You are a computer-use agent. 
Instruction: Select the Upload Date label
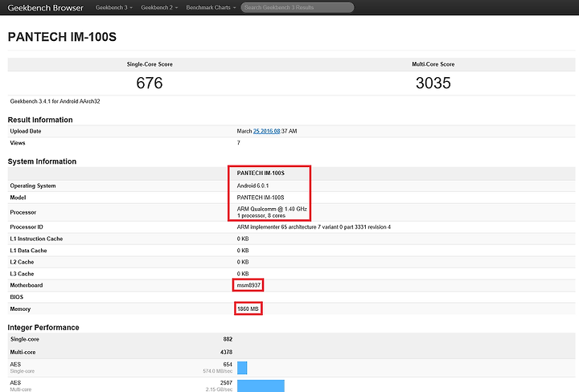pyautogui.click(x=26, y=131)
